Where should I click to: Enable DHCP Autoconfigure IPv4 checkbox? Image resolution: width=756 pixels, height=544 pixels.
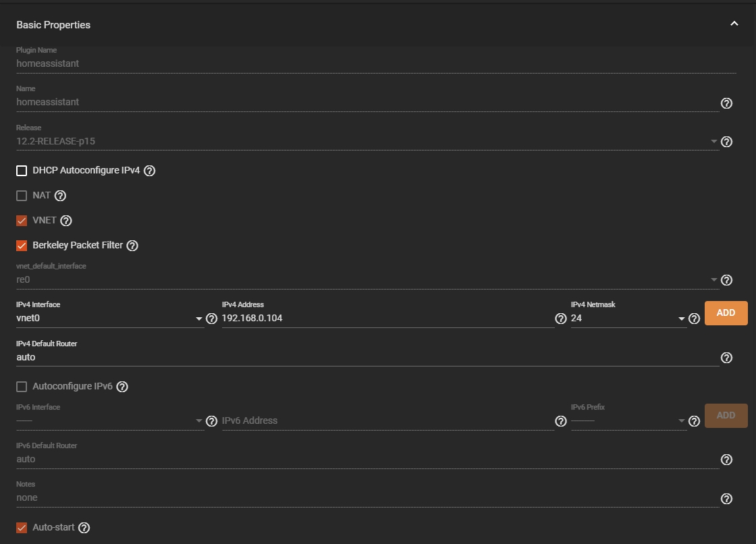point(22,171)
